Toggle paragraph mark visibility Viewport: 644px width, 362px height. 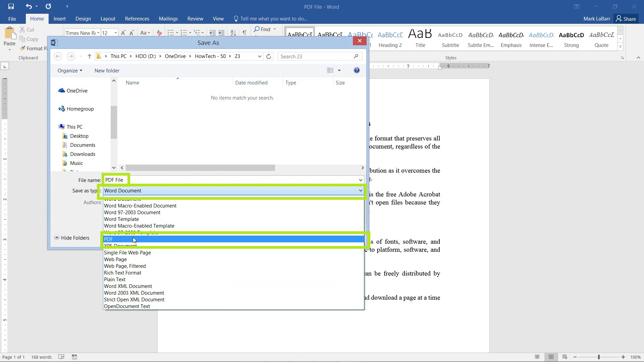click(x=245, y=33)
